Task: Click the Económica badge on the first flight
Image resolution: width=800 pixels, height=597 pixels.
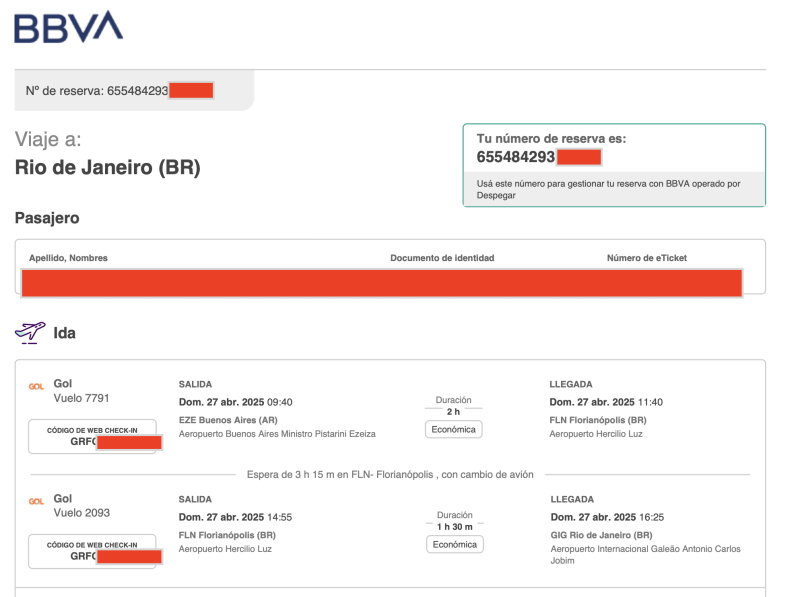Action: tap(454, 429)
